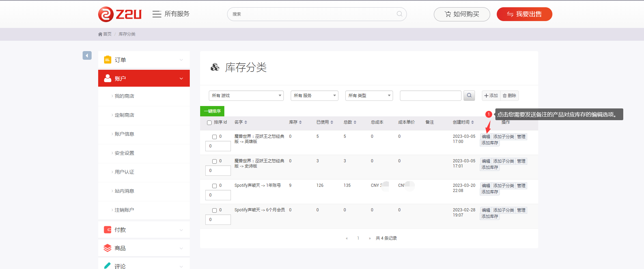
Task: Open the 所有 服务 filter dropdown
Action: (x=314, y=96)
